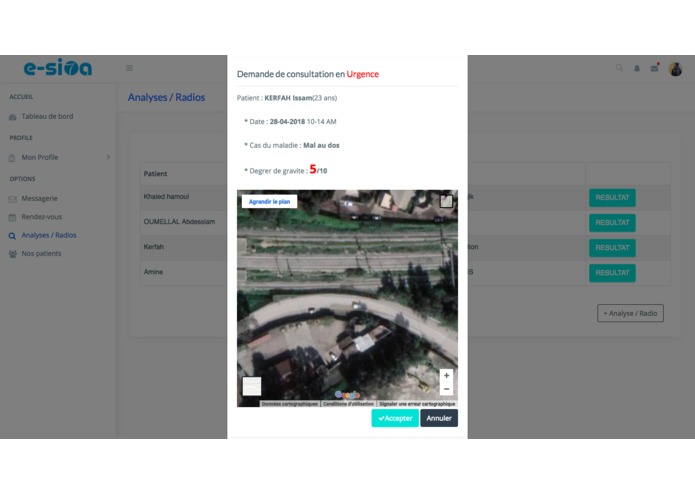Open the notifications bell

pos(637,68)
